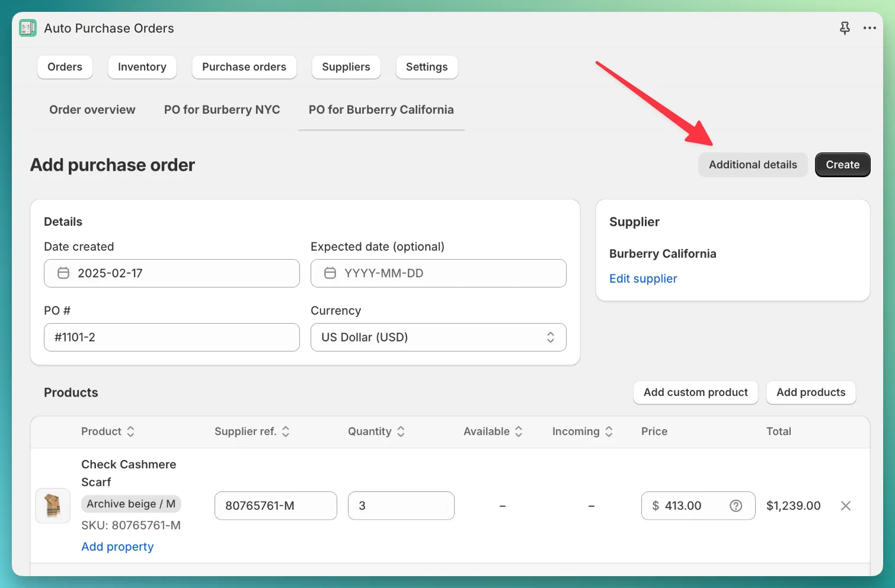
Task: Click the Archive beige / M variant tag
Action: (131, 504)
